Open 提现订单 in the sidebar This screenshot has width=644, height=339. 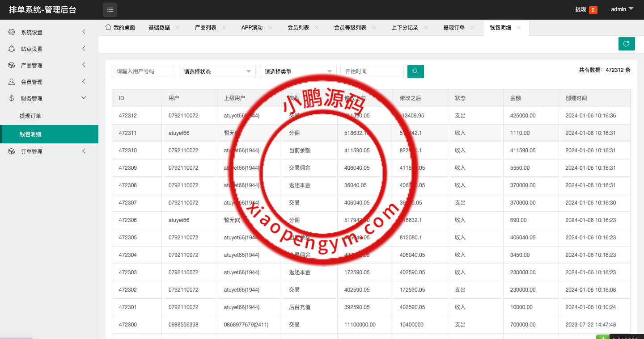pyautogui.click(x=30, y=116)
